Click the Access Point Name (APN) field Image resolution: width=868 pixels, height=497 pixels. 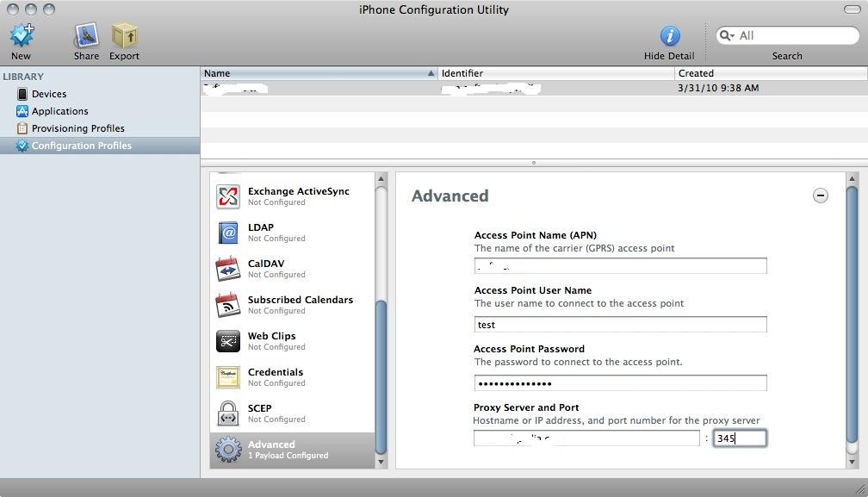pos(621,265)
